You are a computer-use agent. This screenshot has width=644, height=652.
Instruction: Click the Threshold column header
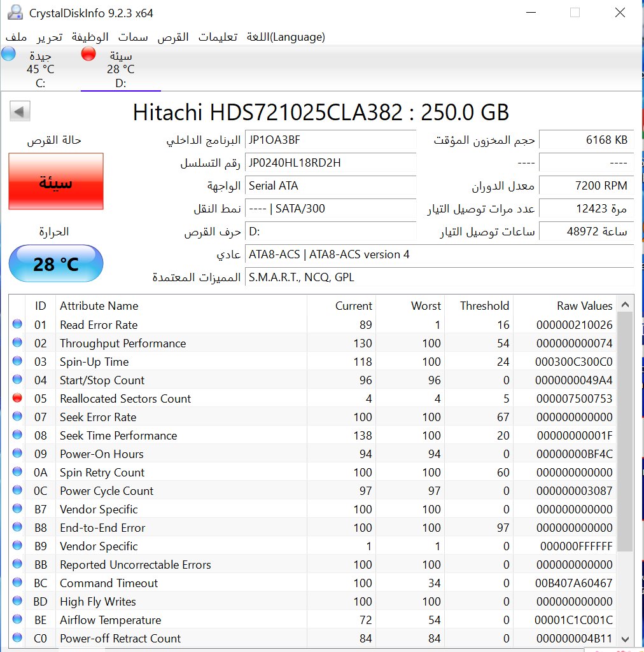[x=479, y=305]
